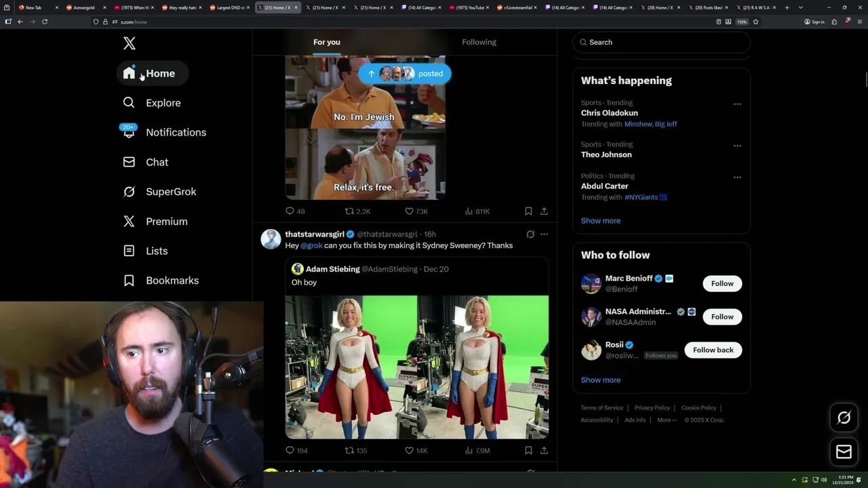This screenshot has width=868, height=488.
Task: Like the post with 14K likes
Action: coord(416,451)
